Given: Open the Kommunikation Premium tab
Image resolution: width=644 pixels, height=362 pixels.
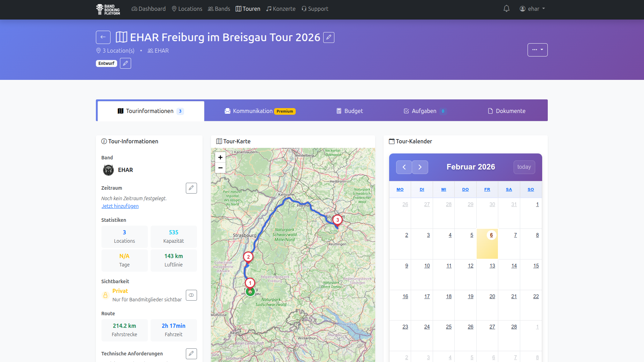Looking at the screenshot, I should pyautogui.click(x=260, y=111).
